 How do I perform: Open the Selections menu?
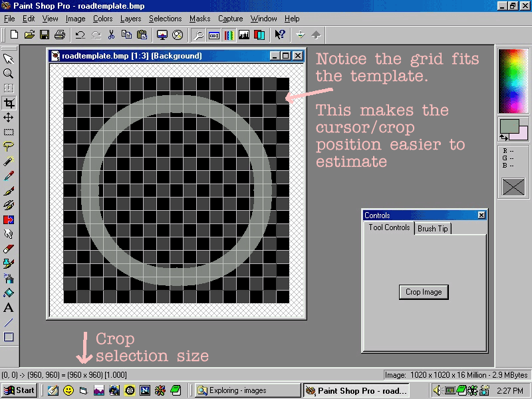165,19
